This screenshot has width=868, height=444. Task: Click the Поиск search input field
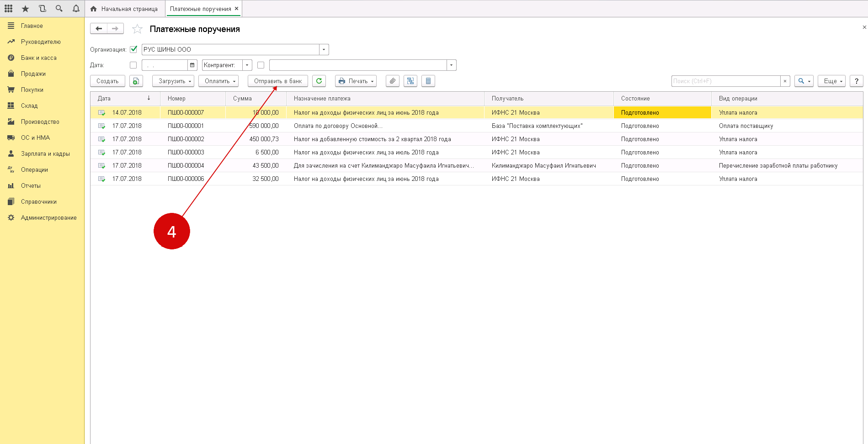725,81
